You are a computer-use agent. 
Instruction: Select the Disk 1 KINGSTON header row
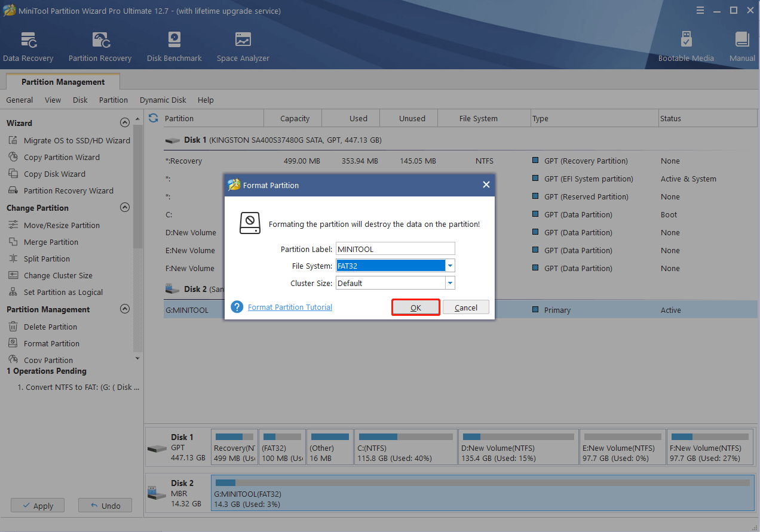(x=461, y=140)
